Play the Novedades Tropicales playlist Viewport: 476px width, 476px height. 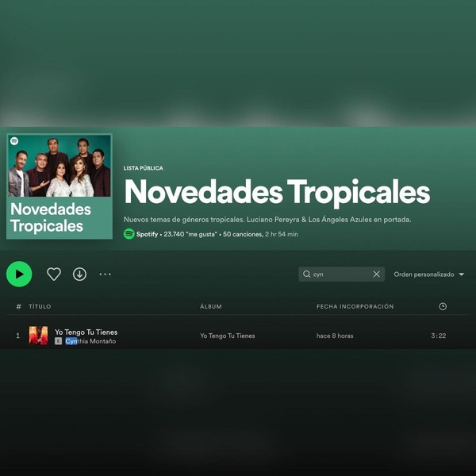[19, 274]
